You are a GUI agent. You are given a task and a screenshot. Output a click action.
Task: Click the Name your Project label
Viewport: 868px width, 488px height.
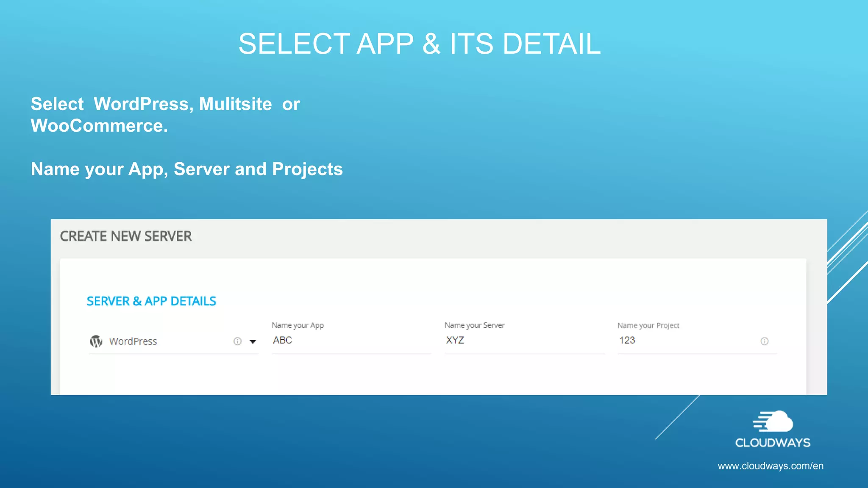click(x=648, y=325)
